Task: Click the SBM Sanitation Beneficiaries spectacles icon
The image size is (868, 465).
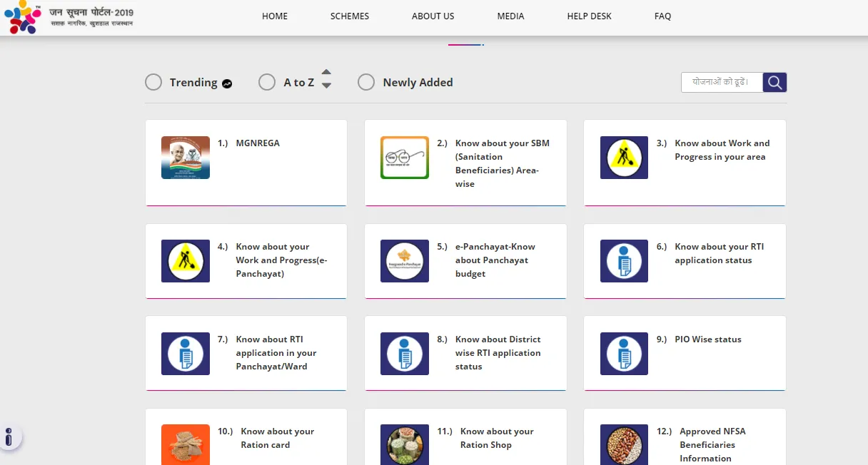Action: pos(405,158)
